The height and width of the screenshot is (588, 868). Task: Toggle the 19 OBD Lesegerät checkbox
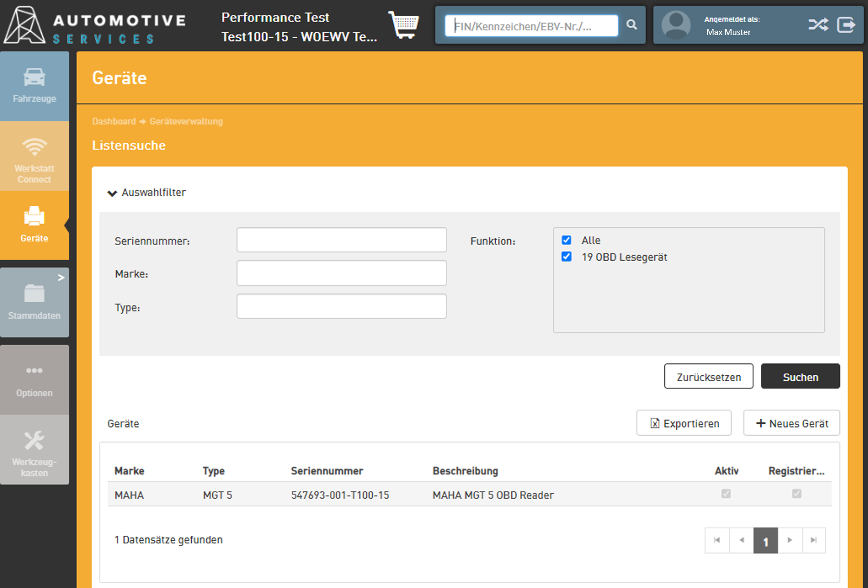pyautogui.click(x=566, y=257)
